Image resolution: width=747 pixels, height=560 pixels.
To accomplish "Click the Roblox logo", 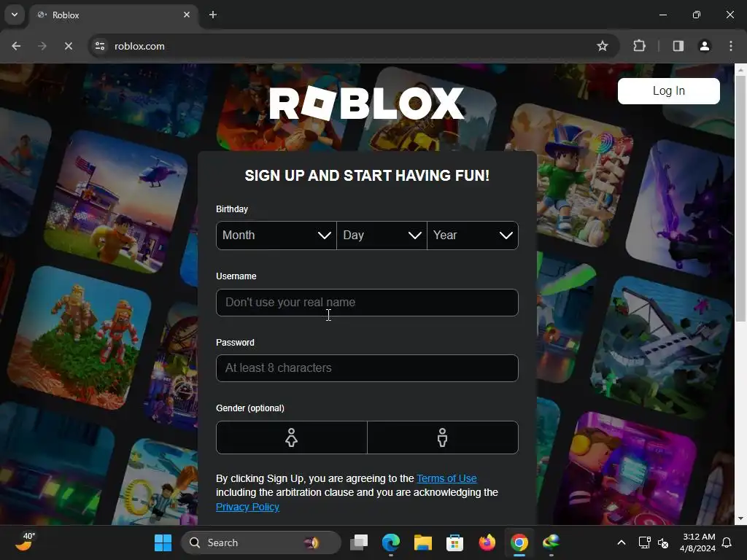I will pos(367,103).
